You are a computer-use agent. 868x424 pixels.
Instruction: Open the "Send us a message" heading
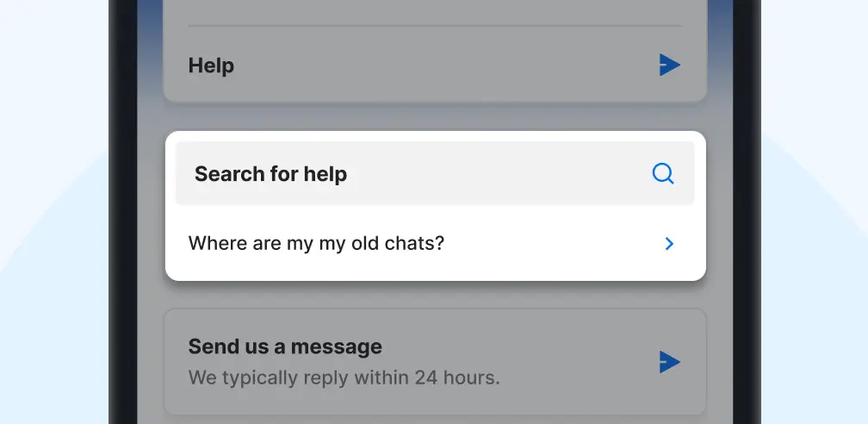click(285, 346)
